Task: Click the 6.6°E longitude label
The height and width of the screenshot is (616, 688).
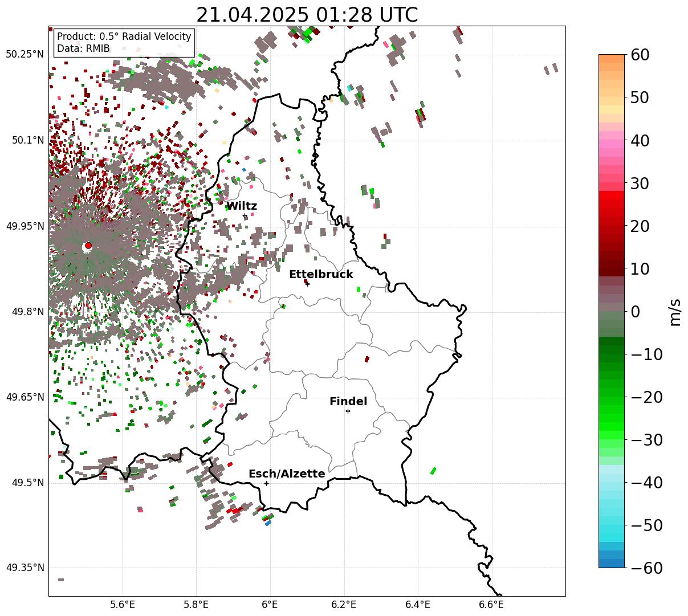Action: [x=491, y=604]
